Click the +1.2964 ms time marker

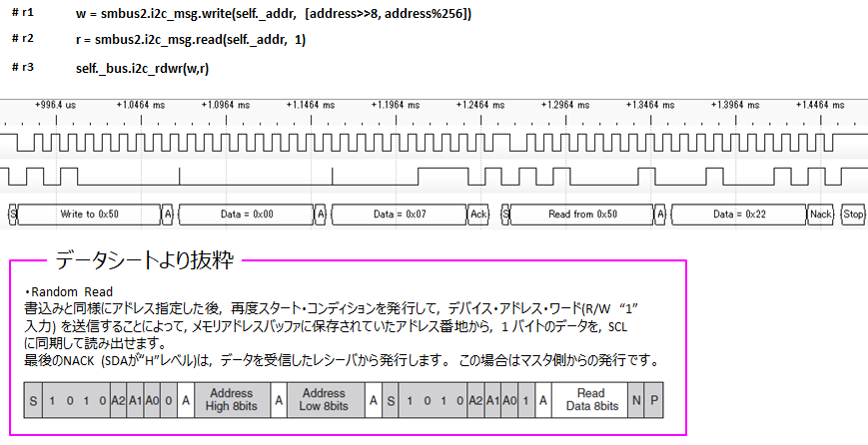pyautogui.click(x=565, y=105)
